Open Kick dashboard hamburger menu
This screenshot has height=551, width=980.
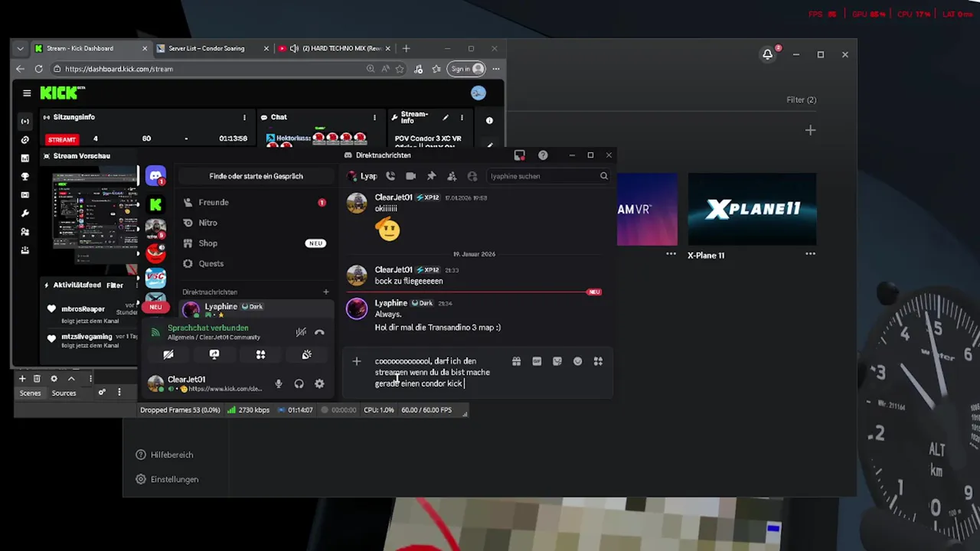(x=27, y=93)
